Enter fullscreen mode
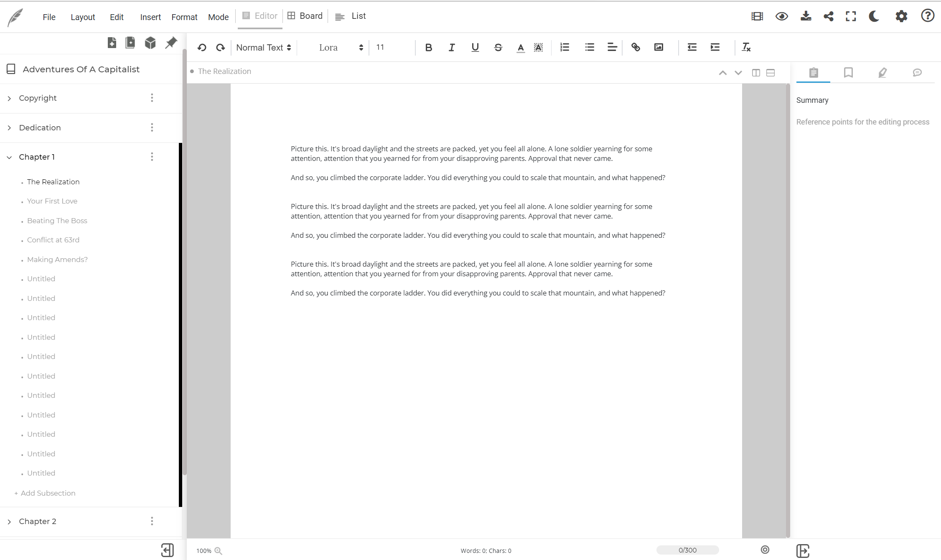The width and height of the screenshot is (941, 560). pos(851,16)
